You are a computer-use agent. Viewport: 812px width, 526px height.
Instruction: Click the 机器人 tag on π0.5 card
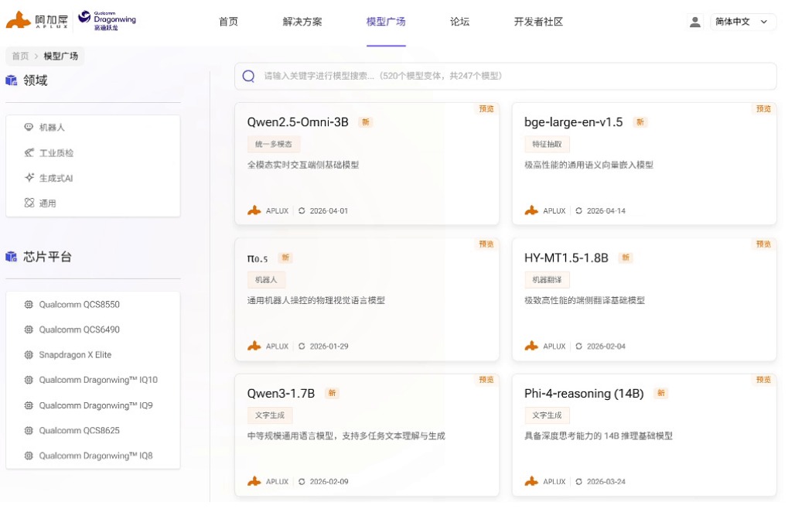266,280
